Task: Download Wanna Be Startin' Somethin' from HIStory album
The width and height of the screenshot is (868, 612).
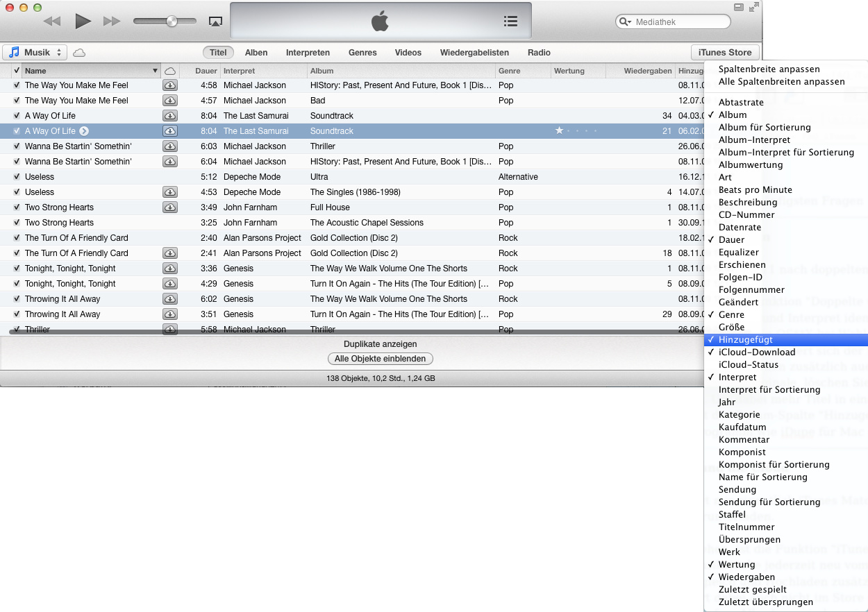Action: 170,162
